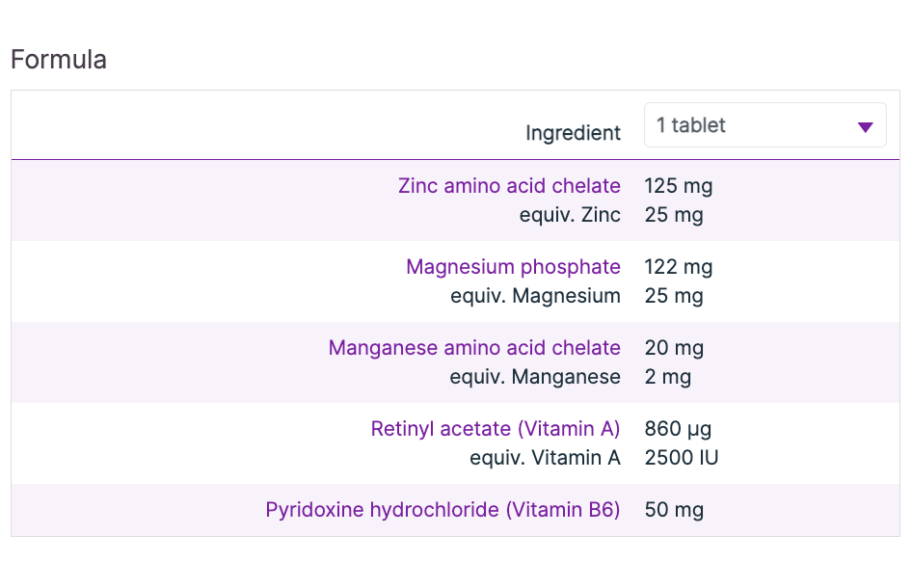Image resolution: width=912 pixels, height=588 pixels.
Task: Click the Ingredient column header
Action: coord(573,133)
